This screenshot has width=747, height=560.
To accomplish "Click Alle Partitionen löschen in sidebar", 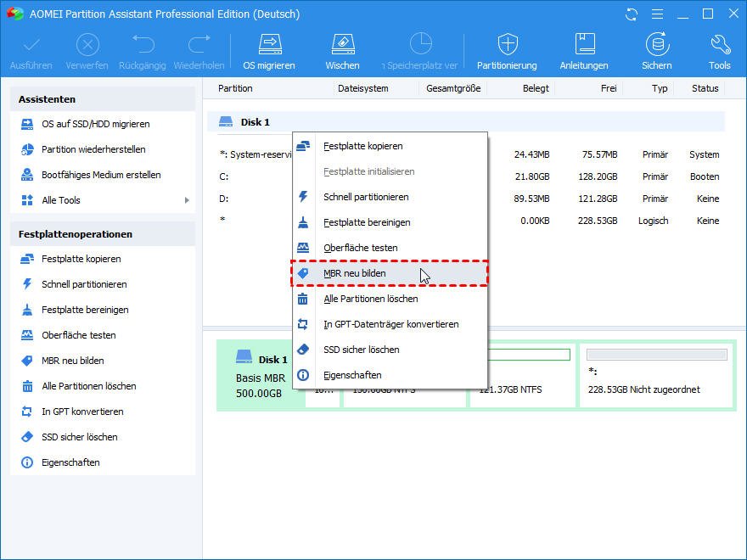I will [x=88, y=386].
